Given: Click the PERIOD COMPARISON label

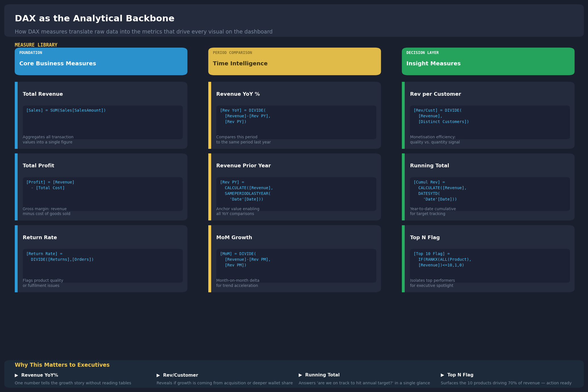Looking at the screenshot, I should [x=232, y=53].
